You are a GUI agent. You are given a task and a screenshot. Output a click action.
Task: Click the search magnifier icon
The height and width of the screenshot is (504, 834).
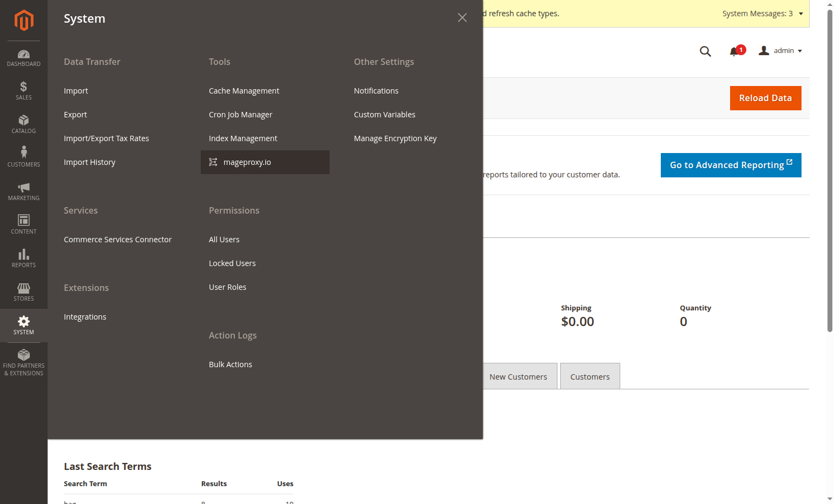(x=705, y=51)
